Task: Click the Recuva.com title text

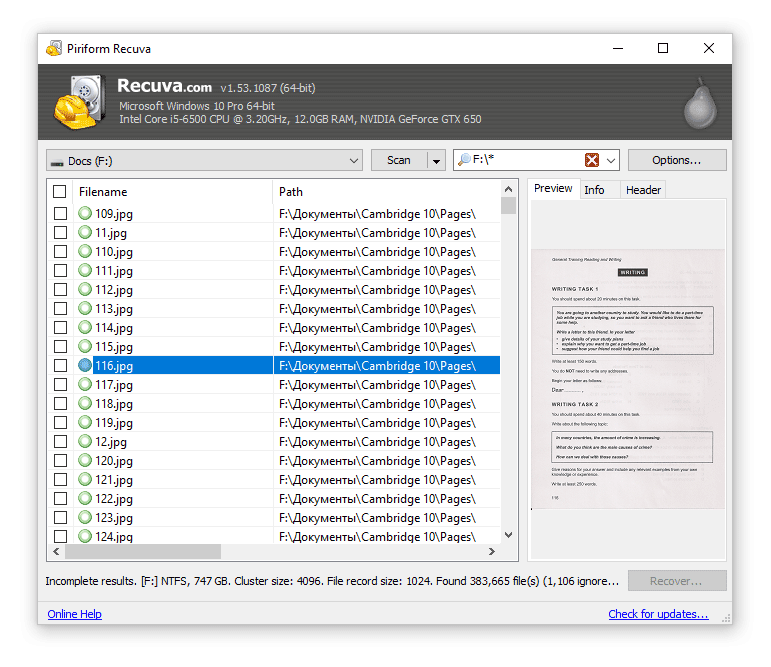Action: coord(164,86)
